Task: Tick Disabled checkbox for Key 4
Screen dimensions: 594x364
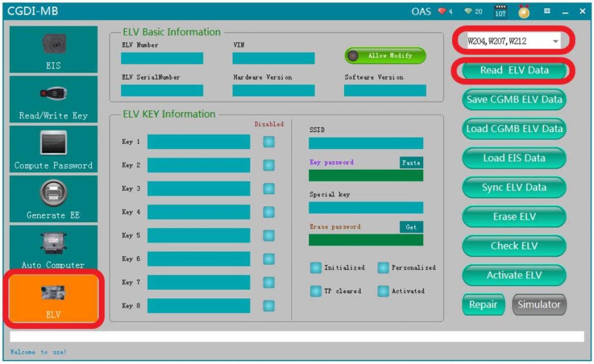Action: point(269,212)
